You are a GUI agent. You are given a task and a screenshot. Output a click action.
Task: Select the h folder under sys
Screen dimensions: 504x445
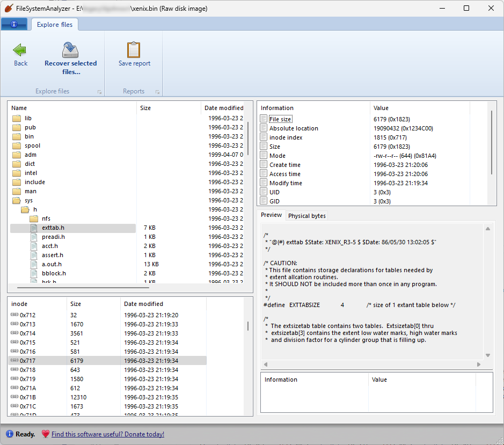[x=35, y=209]
